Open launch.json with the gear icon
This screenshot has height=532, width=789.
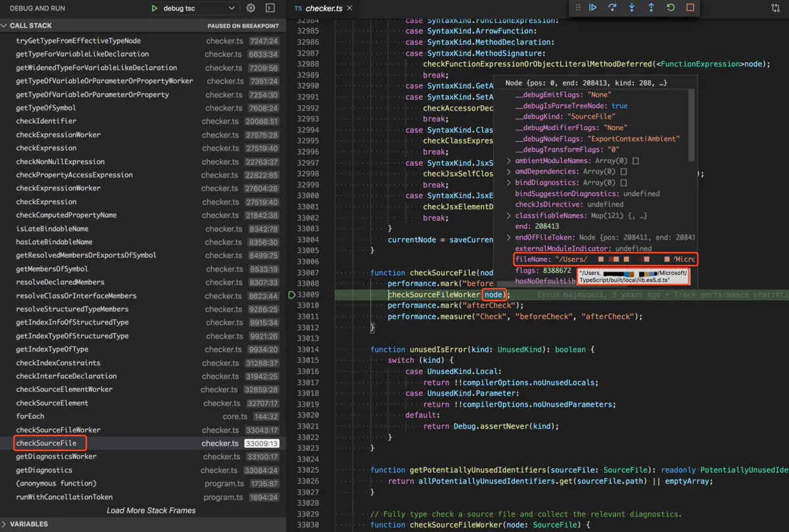[251, 9]
